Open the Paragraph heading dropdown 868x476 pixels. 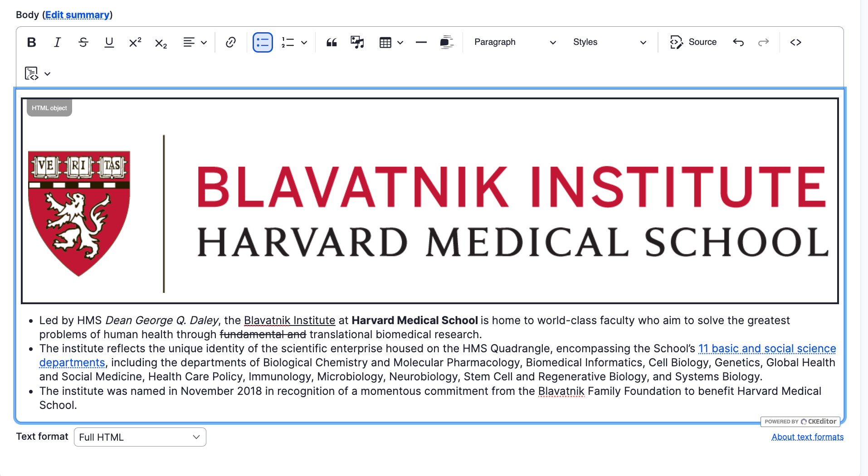click(x=515, y=42)
